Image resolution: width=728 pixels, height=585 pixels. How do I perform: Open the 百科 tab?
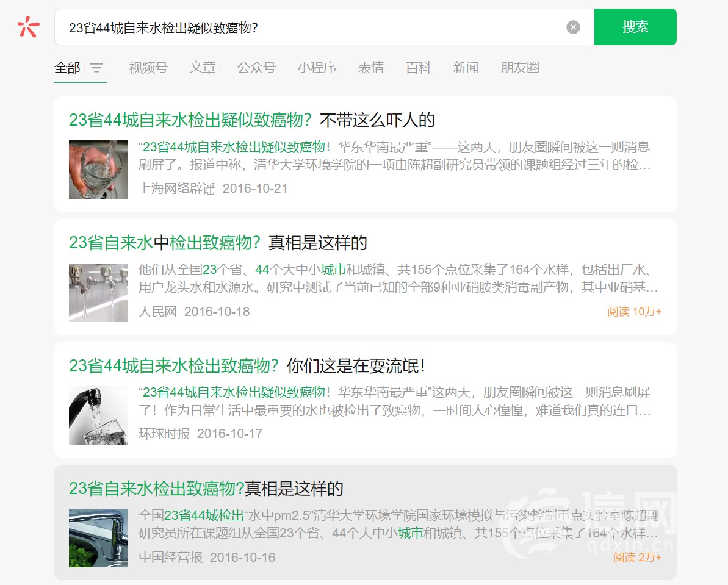coord(419,68)
